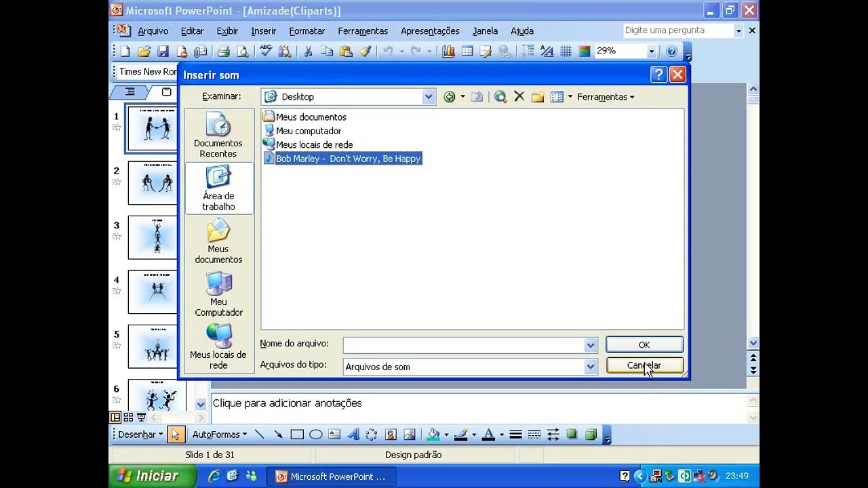Open the Exibir menu
This screenshot has height=488, width=868.
[227, 31]
